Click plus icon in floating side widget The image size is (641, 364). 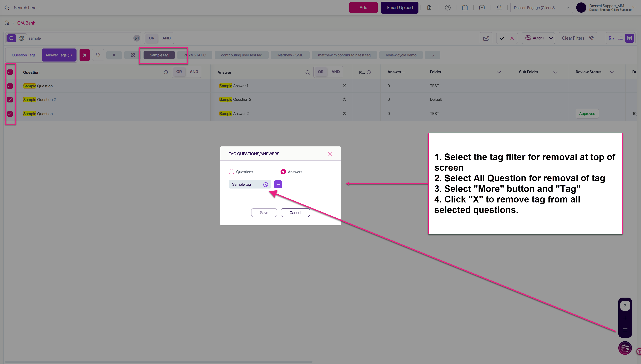click(625, 318)
